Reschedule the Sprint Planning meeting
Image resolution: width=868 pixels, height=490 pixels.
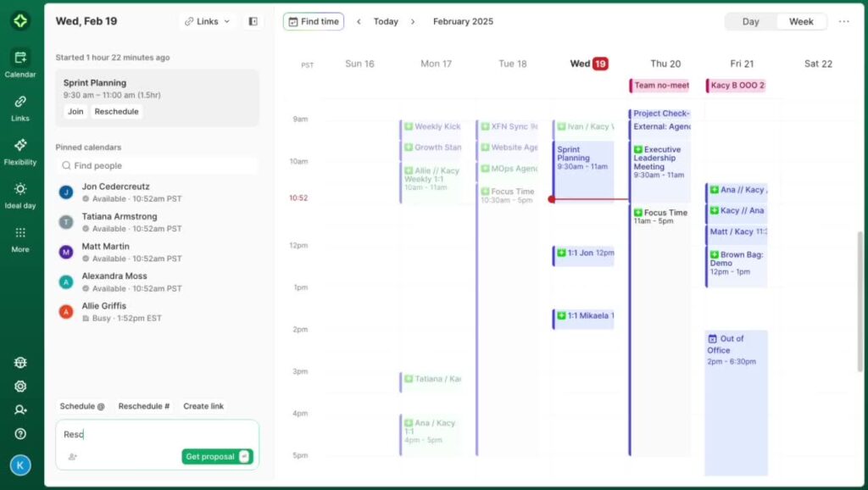click(116, 111)
